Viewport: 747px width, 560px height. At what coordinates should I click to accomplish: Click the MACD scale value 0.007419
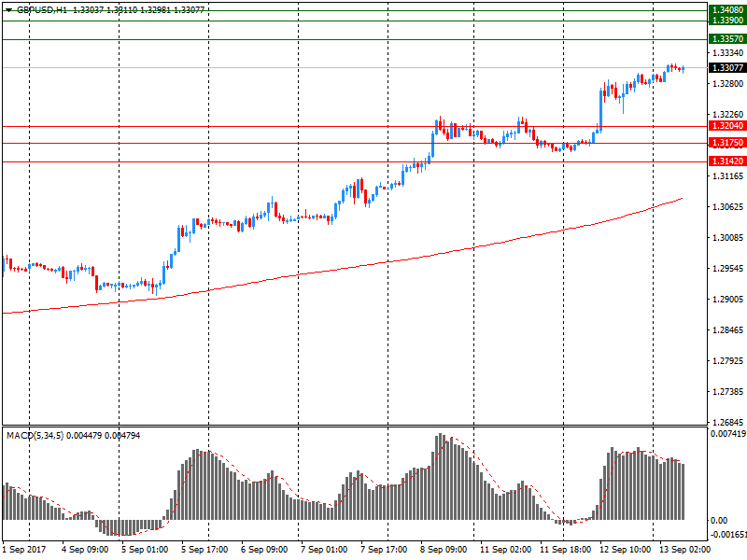tap(728, 434)
